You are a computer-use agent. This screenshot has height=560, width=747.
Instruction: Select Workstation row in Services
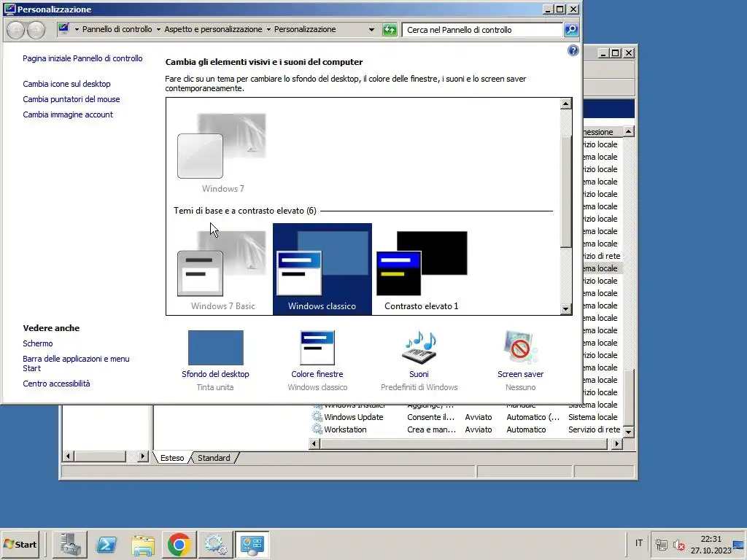(x=466, y=429)
